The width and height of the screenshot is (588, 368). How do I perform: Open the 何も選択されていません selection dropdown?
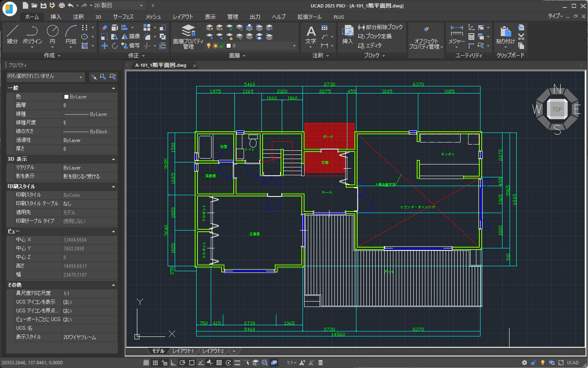click(45, 76)
